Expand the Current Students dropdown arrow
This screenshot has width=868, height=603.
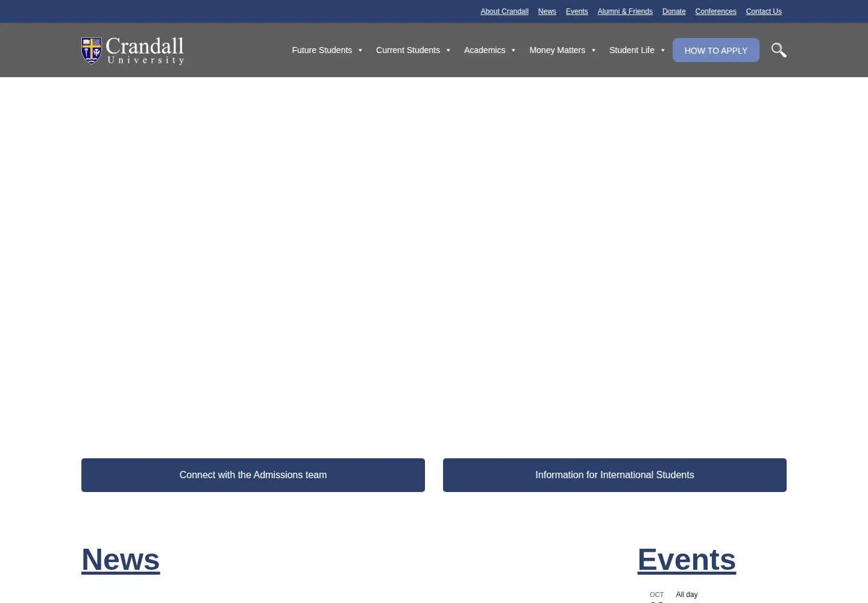448,51
